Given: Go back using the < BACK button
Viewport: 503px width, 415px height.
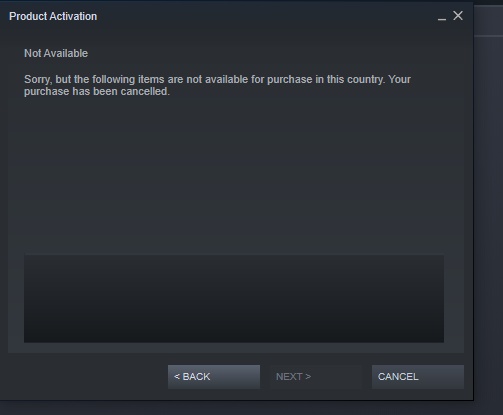Looking at the screenshot, I should point(214,377).
